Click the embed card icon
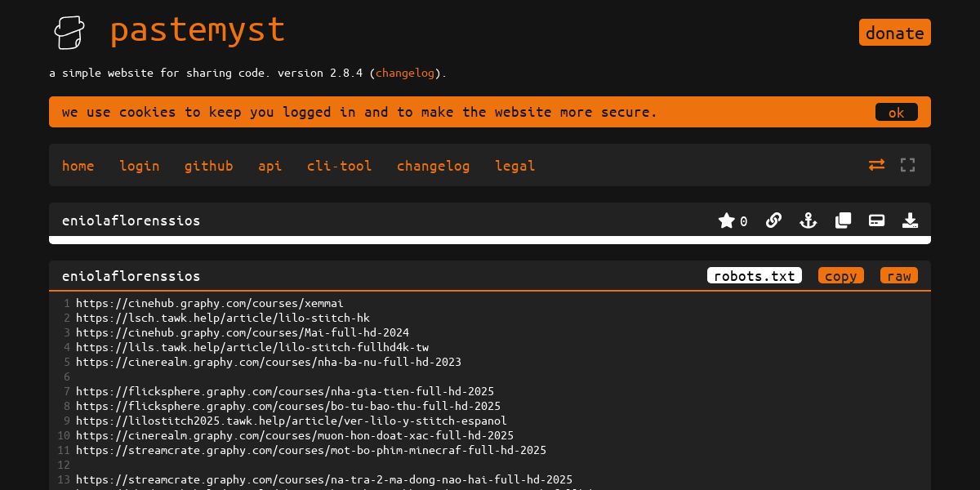This screenshot has height=490, width=980. click(876, 220)
